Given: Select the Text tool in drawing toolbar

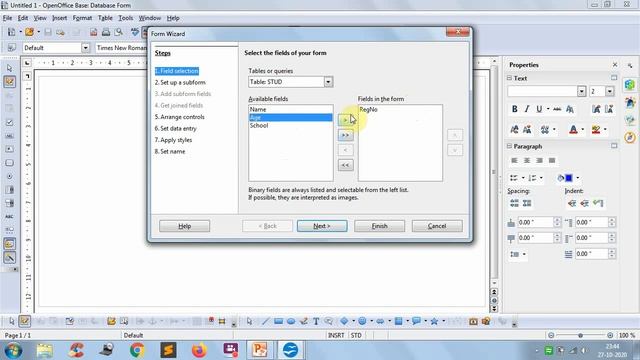Looking at the screenshot, I should click(316, 322).
